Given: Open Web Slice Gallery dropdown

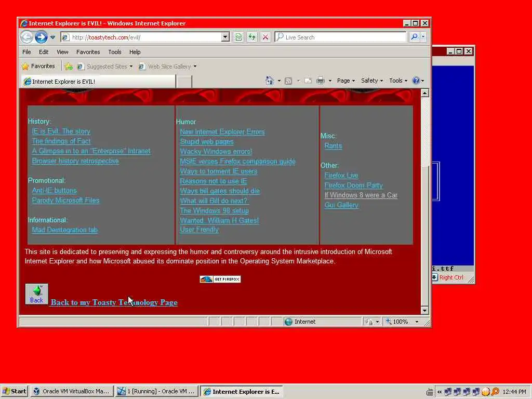Looking at the screenshot, I should pos(168,66).
